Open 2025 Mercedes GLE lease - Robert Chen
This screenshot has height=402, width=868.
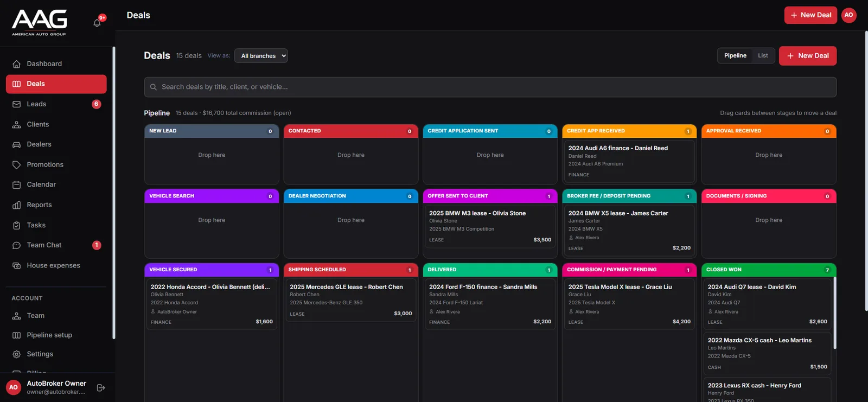(351, 300)
